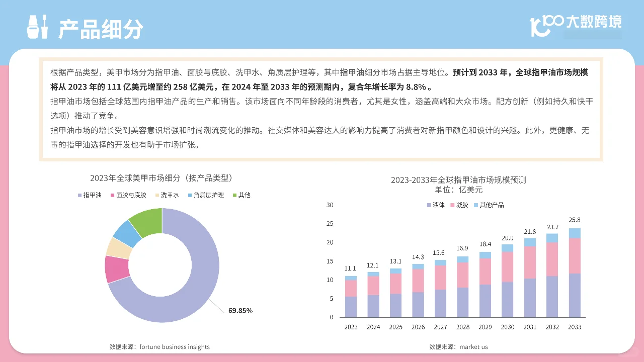Viewport: 644px width, 362px height.
Task: Click the 洗甲水 legend marker
Action: [156, 195]
